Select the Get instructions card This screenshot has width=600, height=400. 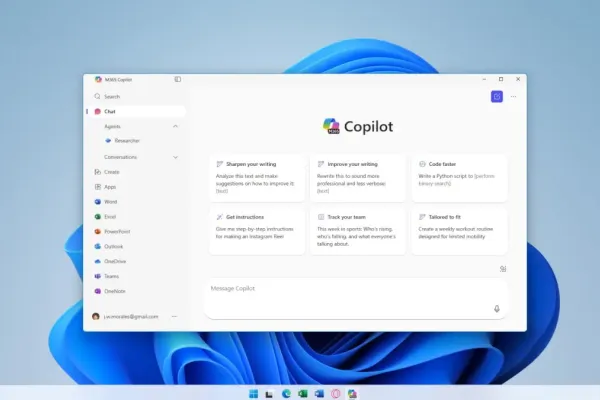click(257, 231)
